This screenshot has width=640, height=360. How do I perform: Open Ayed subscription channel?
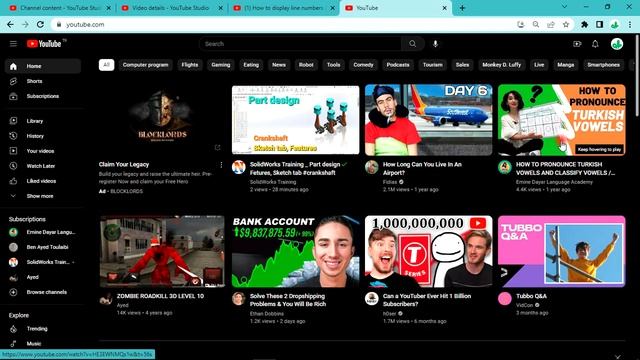tap(43, 277)
